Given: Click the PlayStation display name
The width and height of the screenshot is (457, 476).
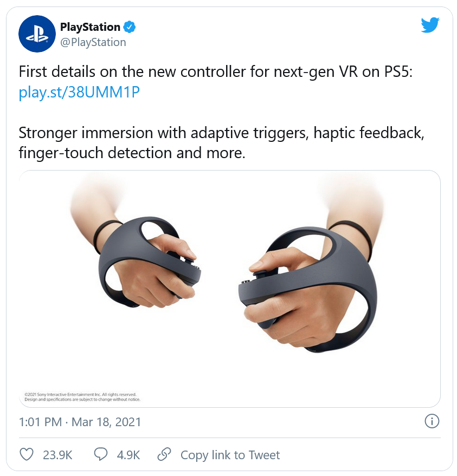Looking at the screenshot, I should pos(90,27).
